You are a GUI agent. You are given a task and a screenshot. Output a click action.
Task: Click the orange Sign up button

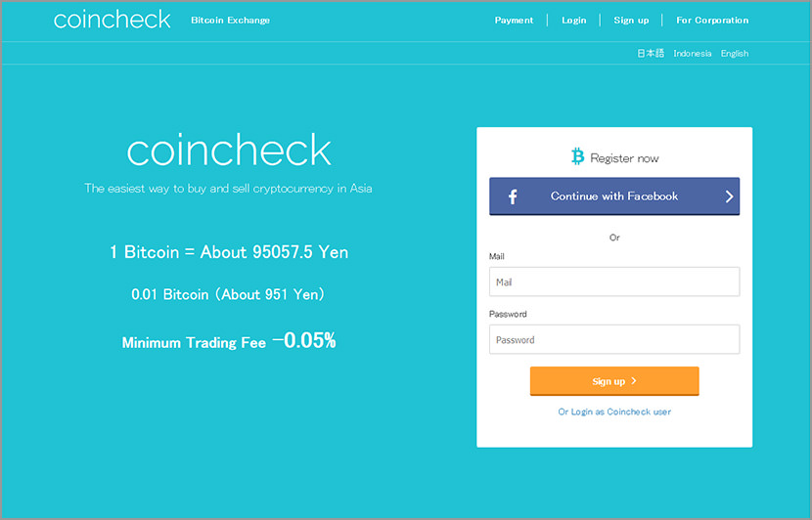(614, 381)
